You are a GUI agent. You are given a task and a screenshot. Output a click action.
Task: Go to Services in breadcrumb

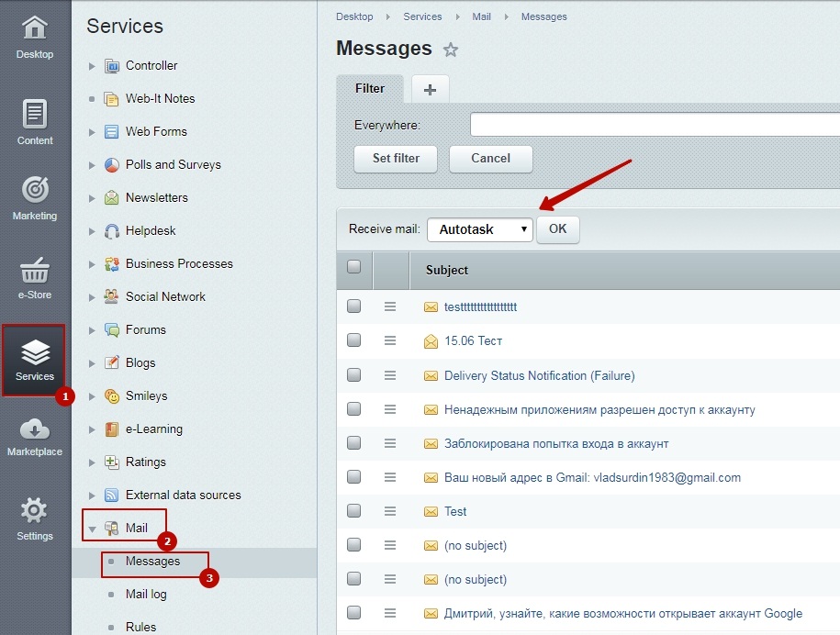[422, 17]
